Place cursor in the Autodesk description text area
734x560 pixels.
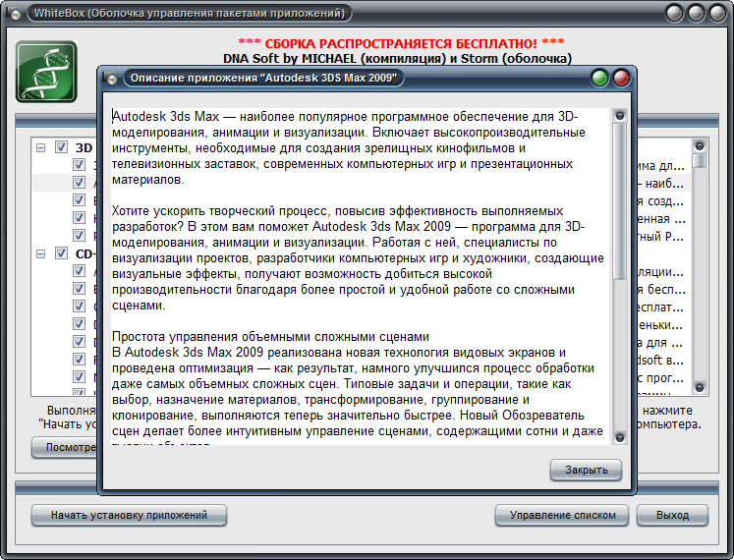coord(361,276)
